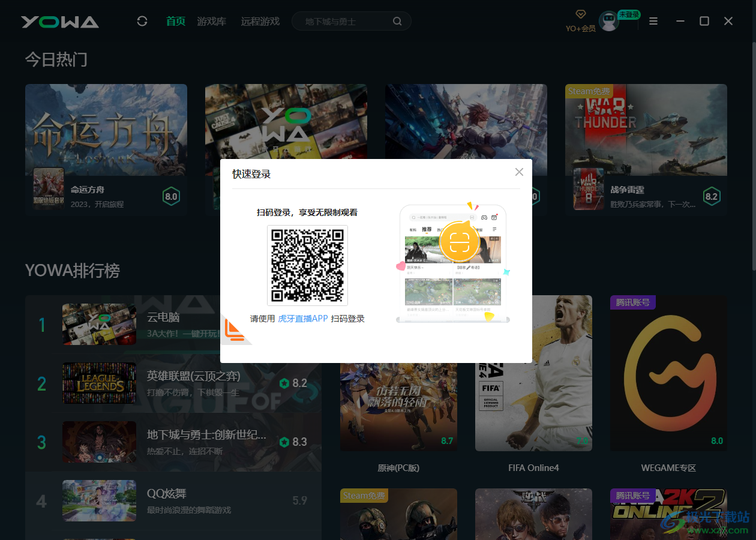Click the 腾讯账号 tag on WEGAME专区
Viewport: 756px width, 540px height.
tap(633, 302)
